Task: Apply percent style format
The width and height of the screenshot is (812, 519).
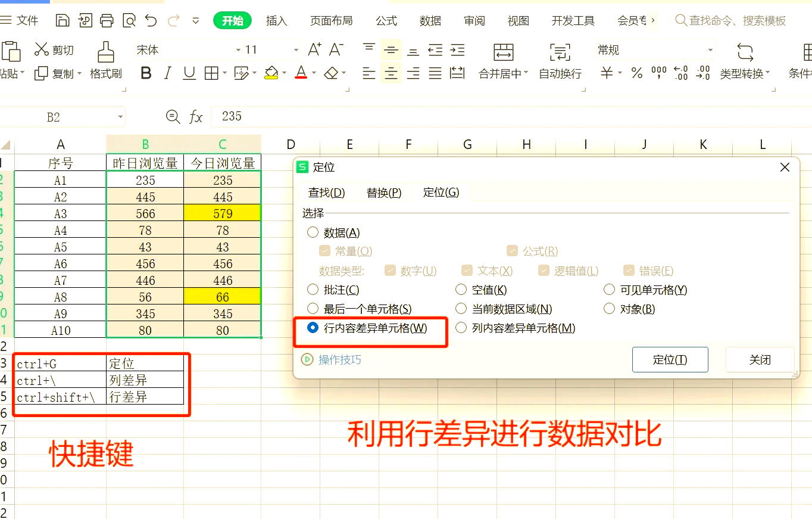Action: tap(637, 73)
